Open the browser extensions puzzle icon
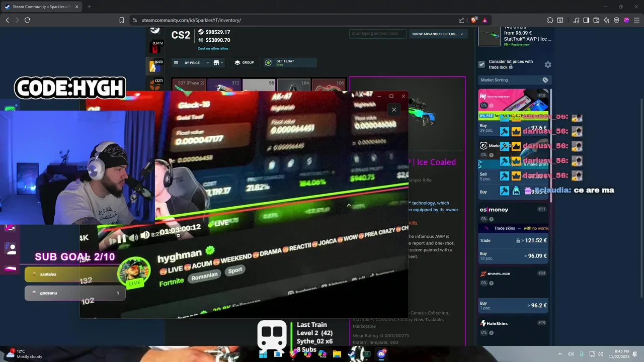 pyautogui.click(x=550, y=20)
